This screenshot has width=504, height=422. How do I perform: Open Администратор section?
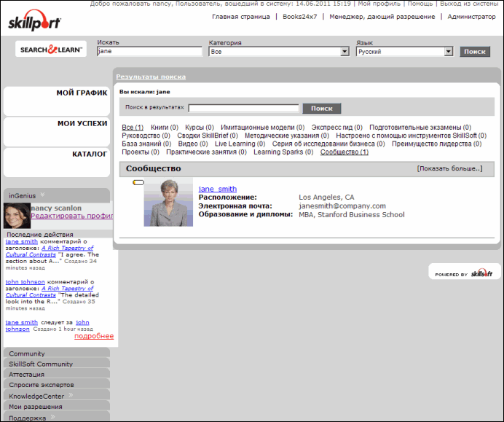(471, 17)
